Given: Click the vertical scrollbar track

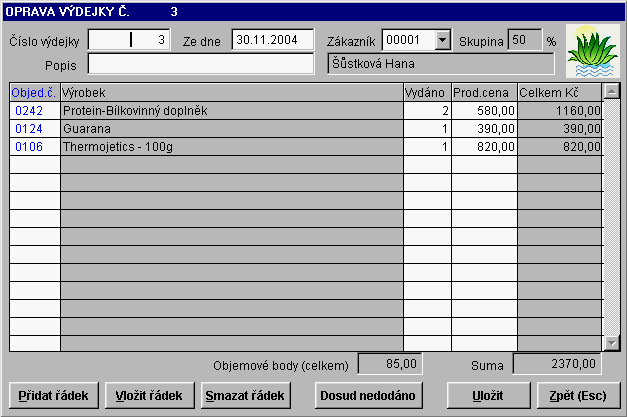Looking at the screenshot, I should (x=611, y=217).
